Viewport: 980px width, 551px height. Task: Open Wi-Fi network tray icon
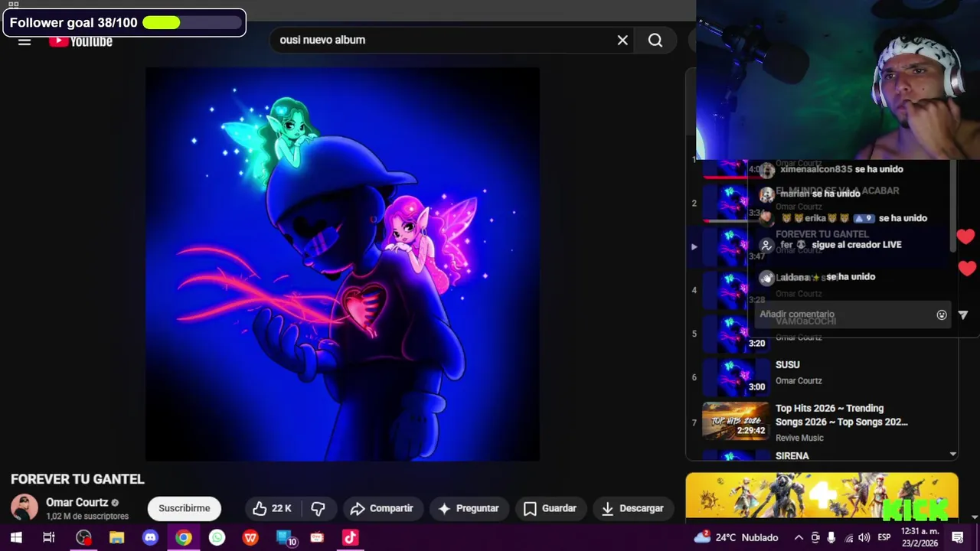pyautogui.click(x=848, y=538)
